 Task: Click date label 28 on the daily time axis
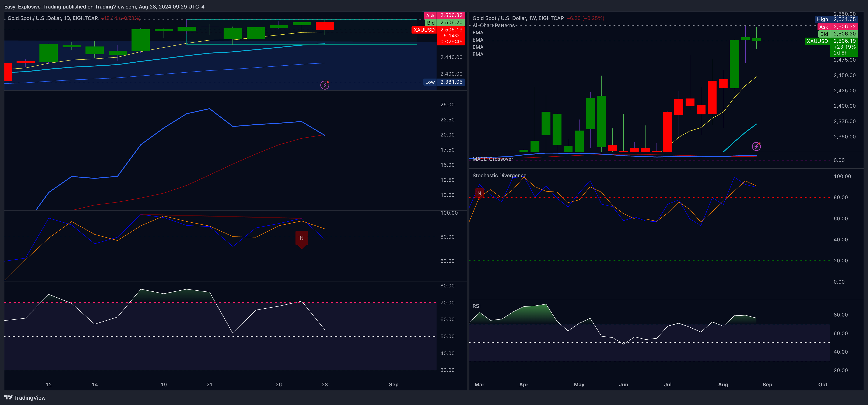tap(325, 384)
